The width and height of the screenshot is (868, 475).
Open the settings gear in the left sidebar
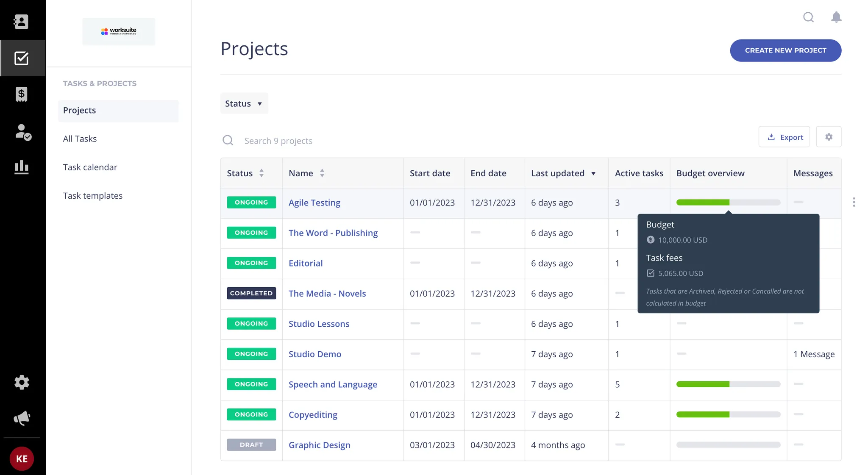coord(21,382)
